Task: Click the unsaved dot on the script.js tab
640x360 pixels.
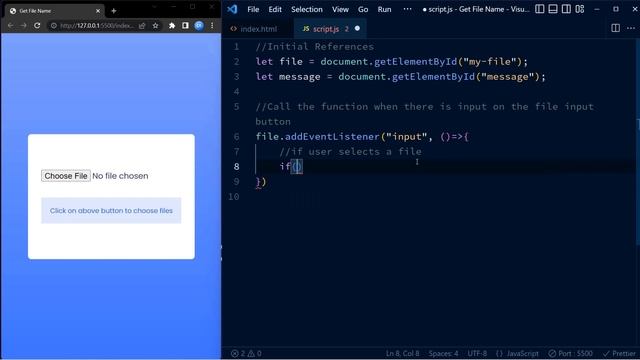Action: [357, 29]
